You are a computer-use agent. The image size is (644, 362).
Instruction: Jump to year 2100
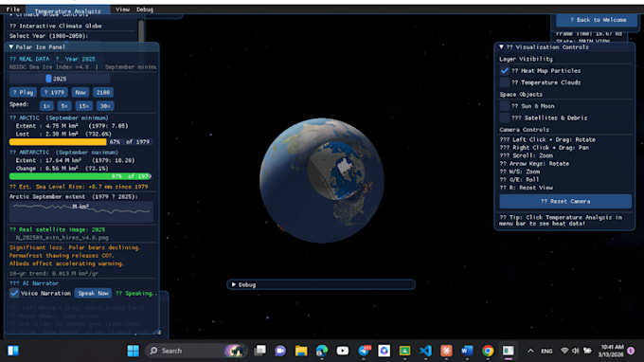point(103,93)
